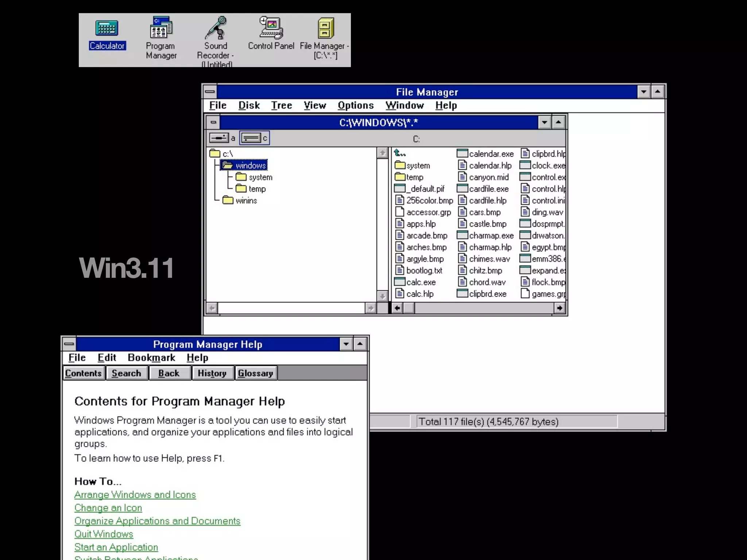Open Quit Windows help link

[x=104, y=534]
